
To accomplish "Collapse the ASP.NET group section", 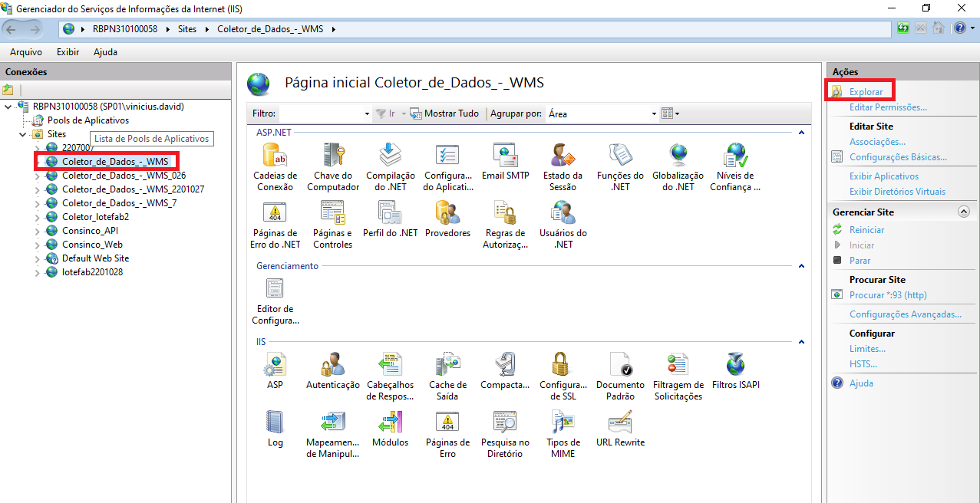I will (801, 133).
